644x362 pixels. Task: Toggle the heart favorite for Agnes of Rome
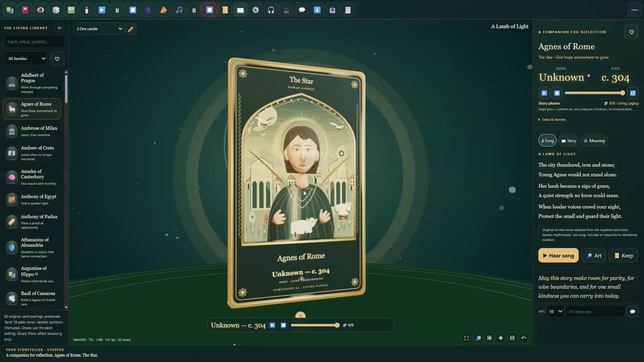[632, 32]
